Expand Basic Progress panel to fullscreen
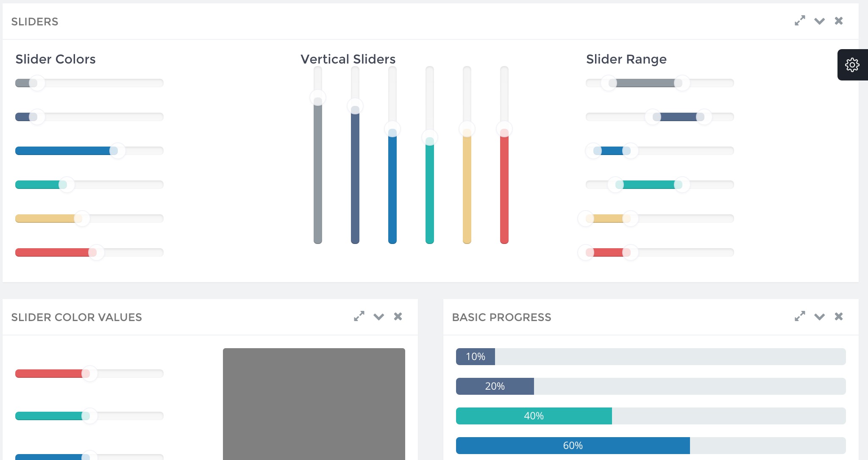The image size is (868, 460). tap(800, 316)
